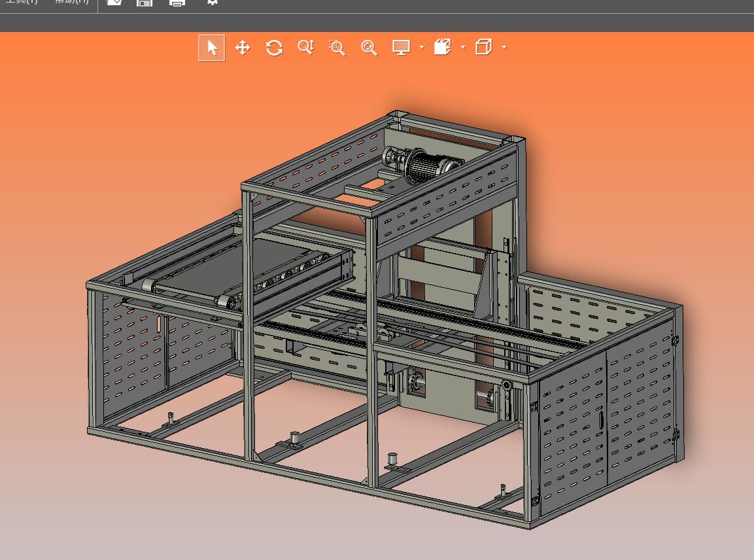This screenshot has height=560, width=754.
Task: Activate the Select arrow tool
Action: click(x=212, y=48)
